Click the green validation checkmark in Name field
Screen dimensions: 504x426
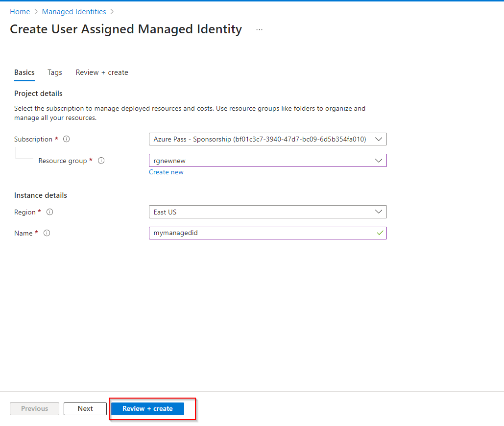[x=380, y=233]
